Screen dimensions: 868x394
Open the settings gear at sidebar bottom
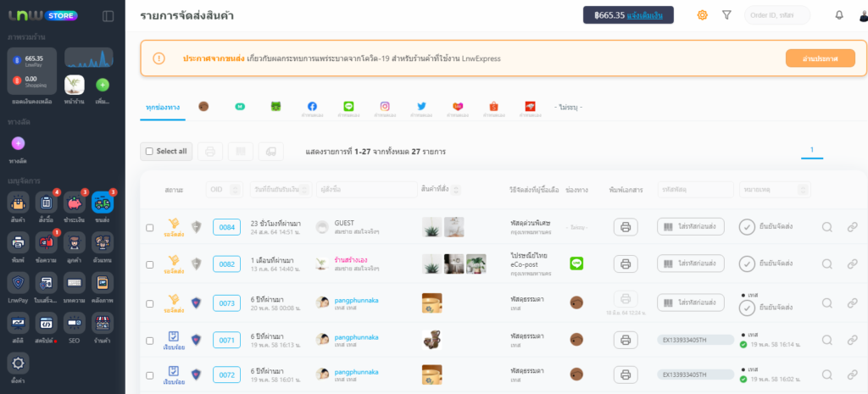(x=18, y=363)
